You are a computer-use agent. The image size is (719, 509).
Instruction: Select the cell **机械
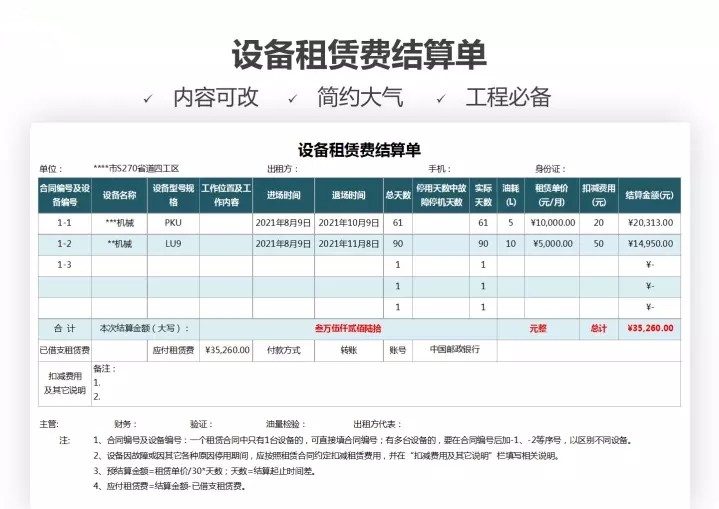119,244
